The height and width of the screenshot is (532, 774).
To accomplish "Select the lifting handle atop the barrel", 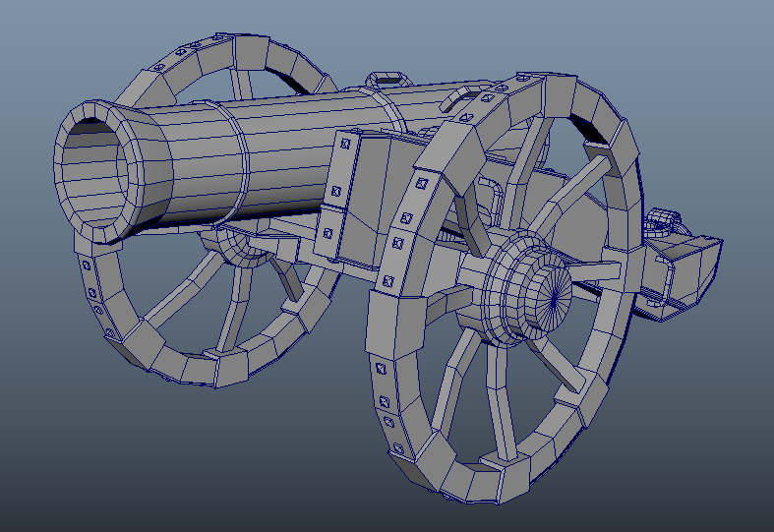I will click(388, 79).
